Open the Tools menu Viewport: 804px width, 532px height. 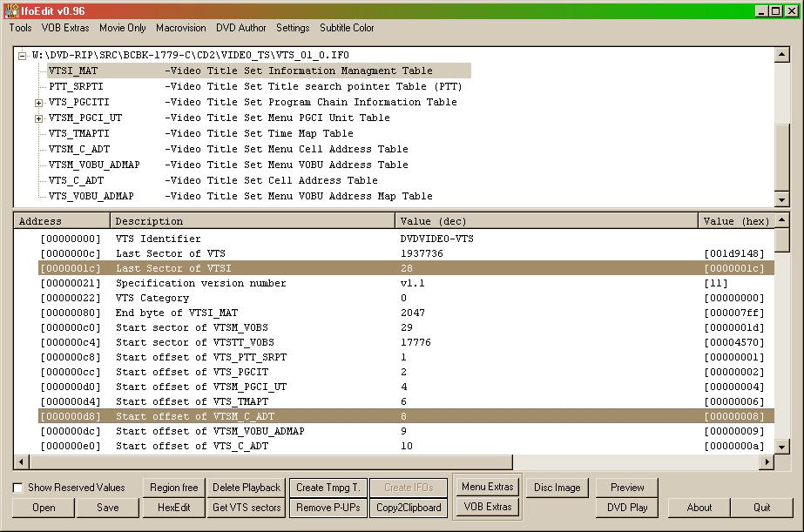pos(21,28)
